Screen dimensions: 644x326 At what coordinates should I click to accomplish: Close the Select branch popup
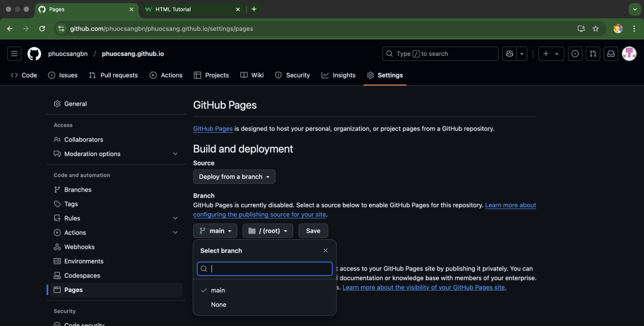(x=325, y=250)
